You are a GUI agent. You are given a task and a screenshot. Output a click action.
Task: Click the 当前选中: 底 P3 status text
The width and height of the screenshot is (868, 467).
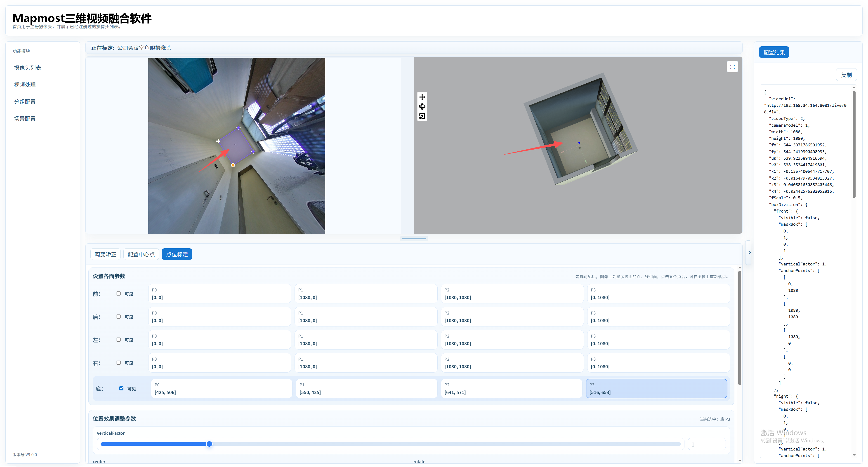(715, 419)
